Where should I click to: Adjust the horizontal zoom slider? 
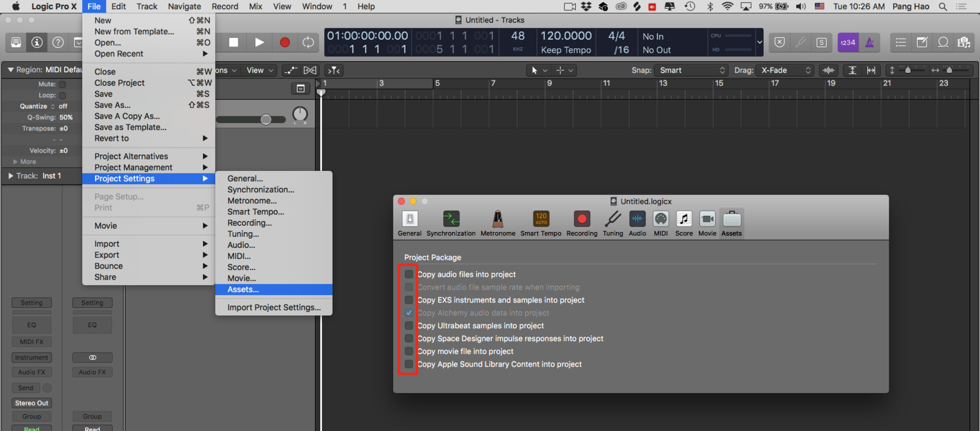949,70
